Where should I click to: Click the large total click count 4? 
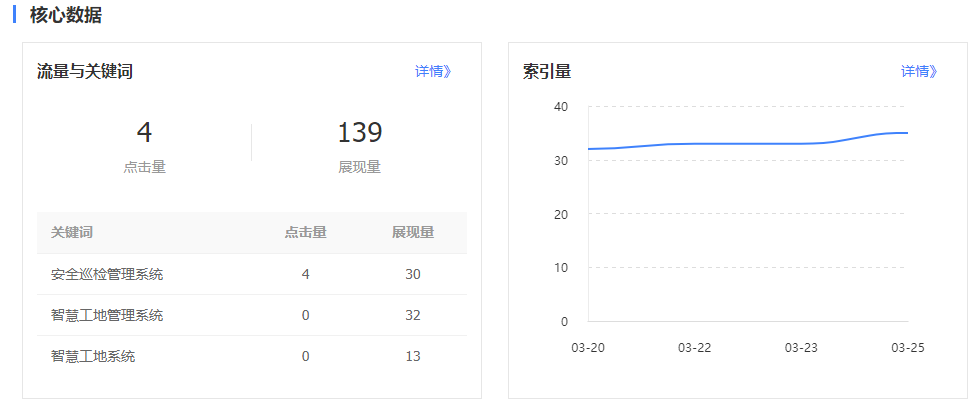(x=144, y=133)
